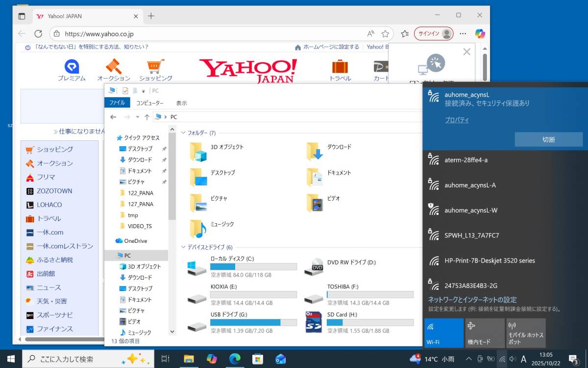The height and width of the screenshot is (368, 588).
Task: Click Yahoo Shopping cart icon
Action: (155, 66)
